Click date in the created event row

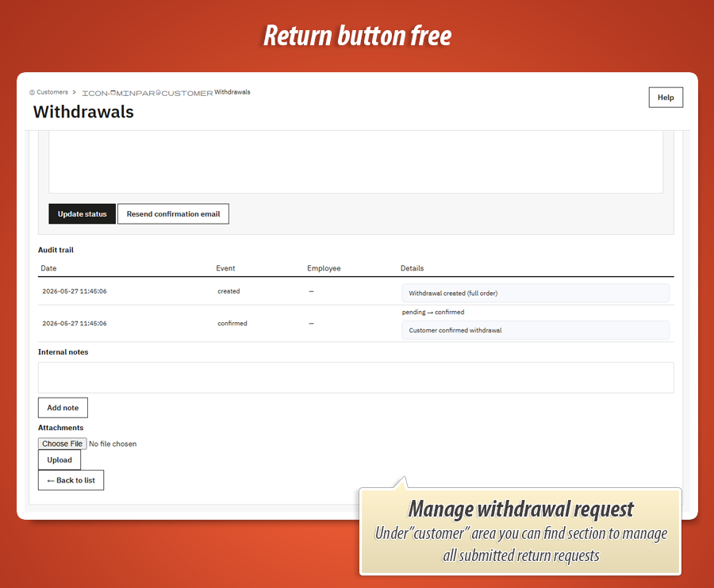pos(75,291)
